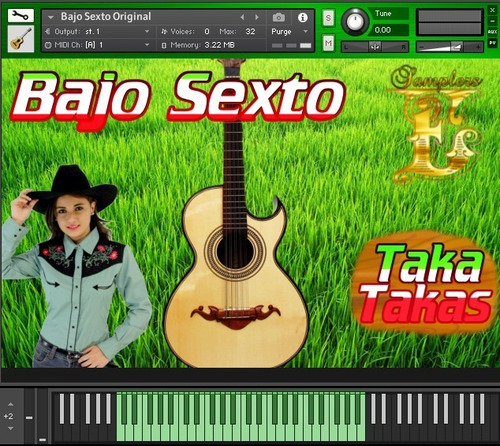Click the Taka Takas wooden button
This screenshot has width=500, height=446.
[x=425, y=282]
